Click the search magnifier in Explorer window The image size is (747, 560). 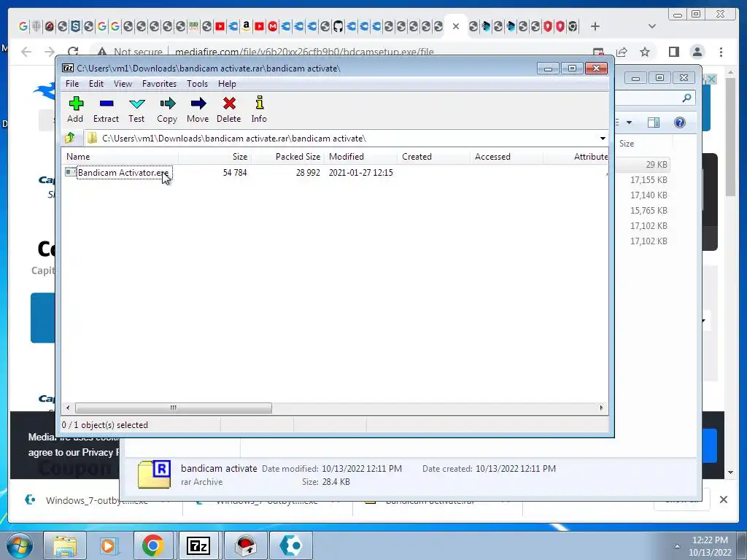click(x=686, y=98)
